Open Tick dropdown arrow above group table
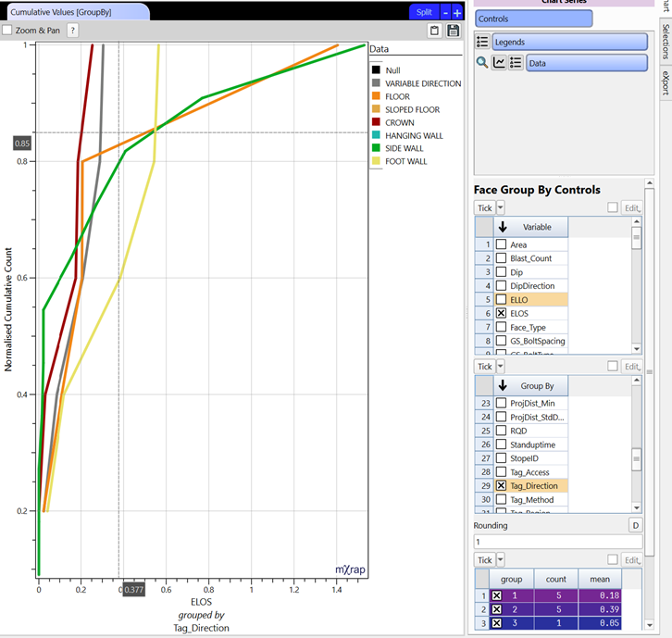 tap(500, 560)
